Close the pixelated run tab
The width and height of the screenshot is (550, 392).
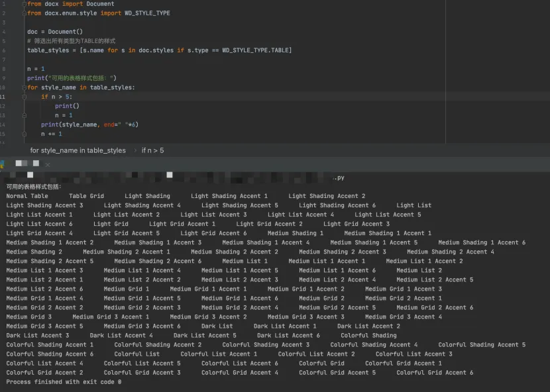pos(47,164)
